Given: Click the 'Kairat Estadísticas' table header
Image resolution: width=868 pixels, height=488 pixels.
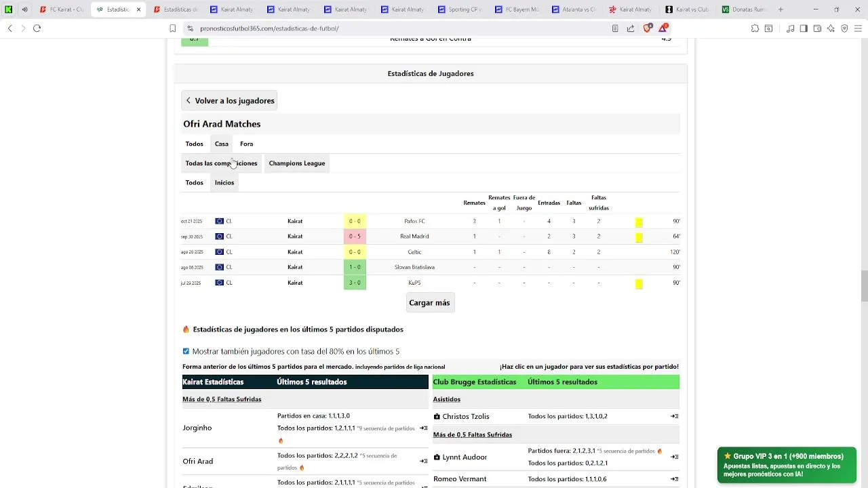Looking at the screenshot, I should (x=213, y=382).
